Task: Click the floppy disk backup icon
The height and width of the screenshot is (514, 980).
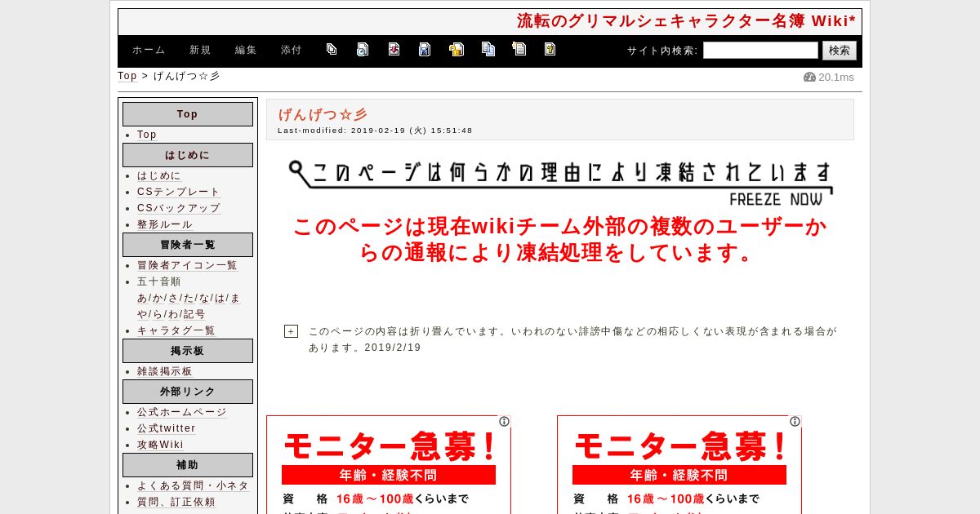Action: [x=425, y=50]
